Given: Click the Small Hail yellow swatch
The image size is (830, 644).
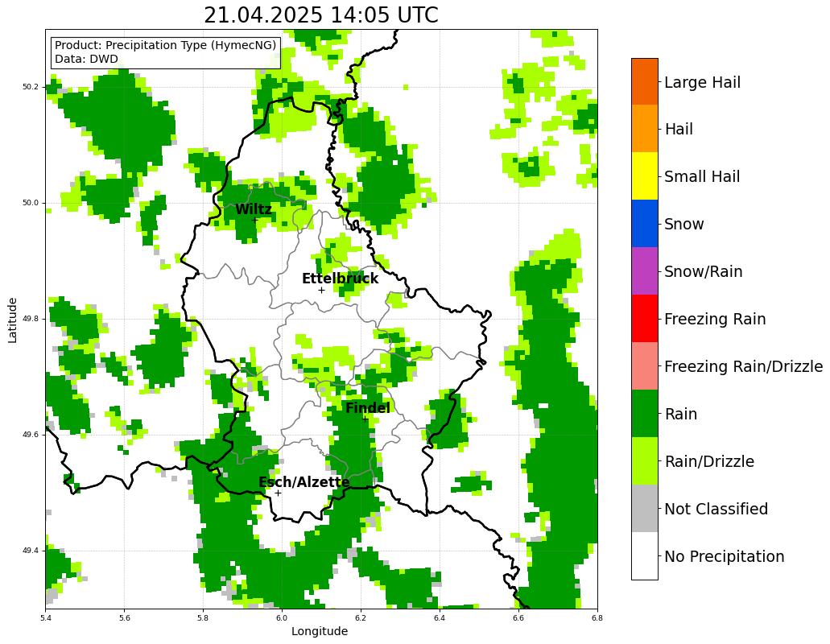Looking at the screenshot, I should [644, 176].
